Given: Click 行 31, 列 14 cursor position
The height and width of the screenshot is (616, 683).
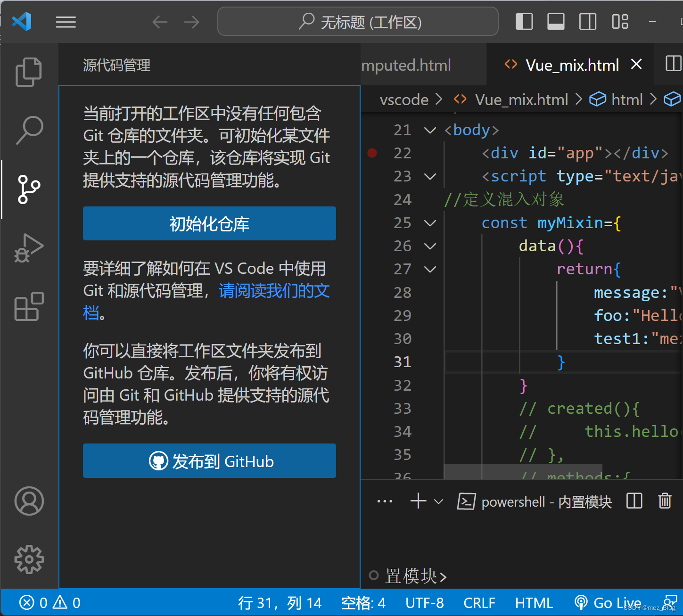Looking at the screenshot, I should tap(280, 603).
